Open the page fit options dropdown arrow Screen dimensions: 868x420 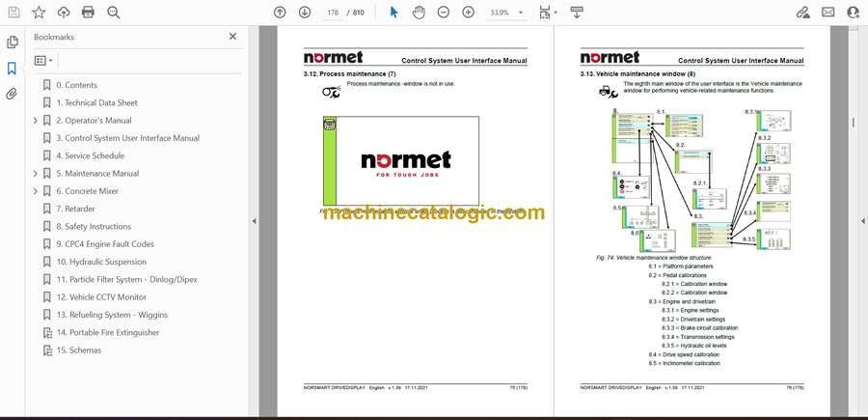coord(556,13)
